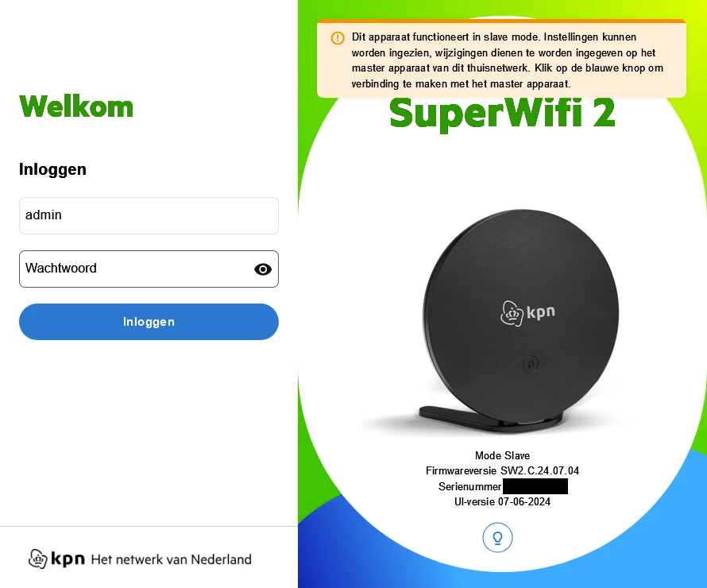Click the Het netwerk van Nederland tagline
707x588 pixels.
pyautogui.click(x=172, y=559)
